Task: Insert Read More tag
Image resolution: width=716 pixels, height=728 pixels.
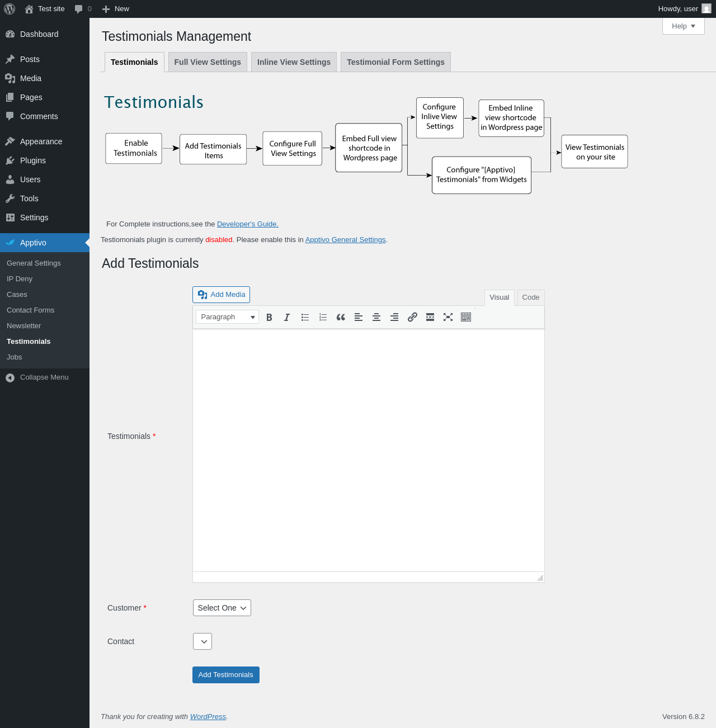Action: tap(430, 317)
